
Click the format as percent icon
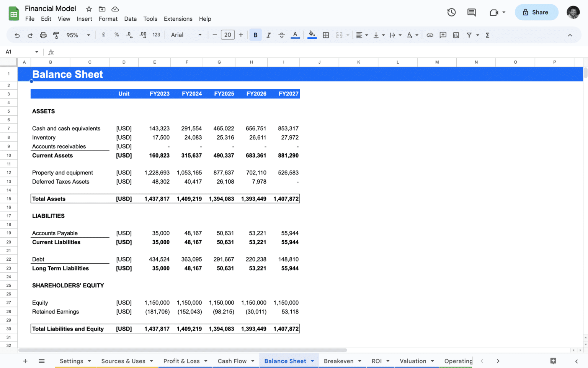pos(116,35)
